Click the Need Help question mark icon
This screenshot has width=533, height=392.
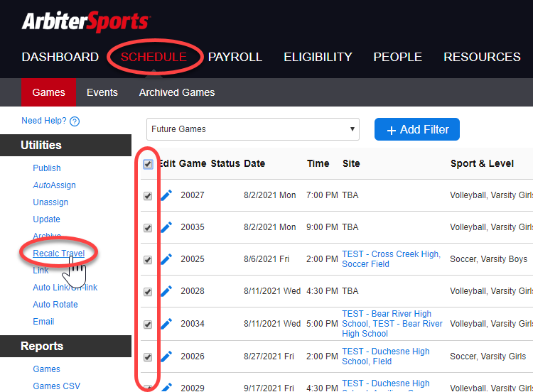[75, 121]
